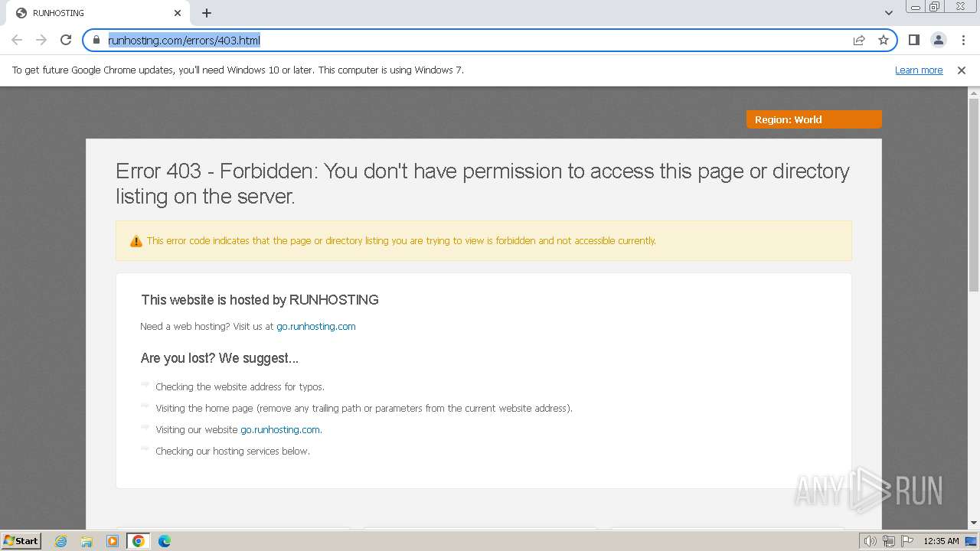The width and height of the screenshot is (980, 551).
Task: Click 'Checking the website address for typos.' text
Action: coord(240,386)
